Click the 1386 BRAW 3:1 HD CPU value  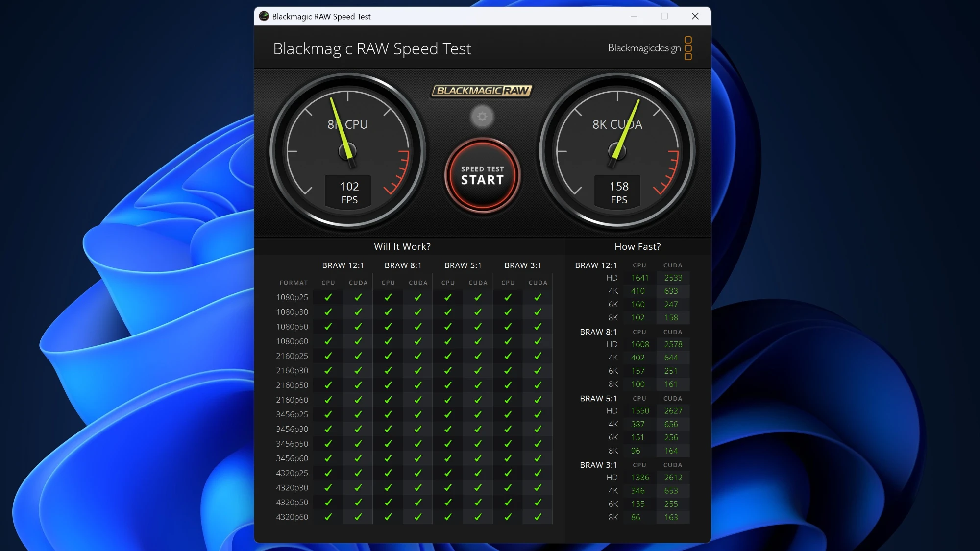coord(639,478)
